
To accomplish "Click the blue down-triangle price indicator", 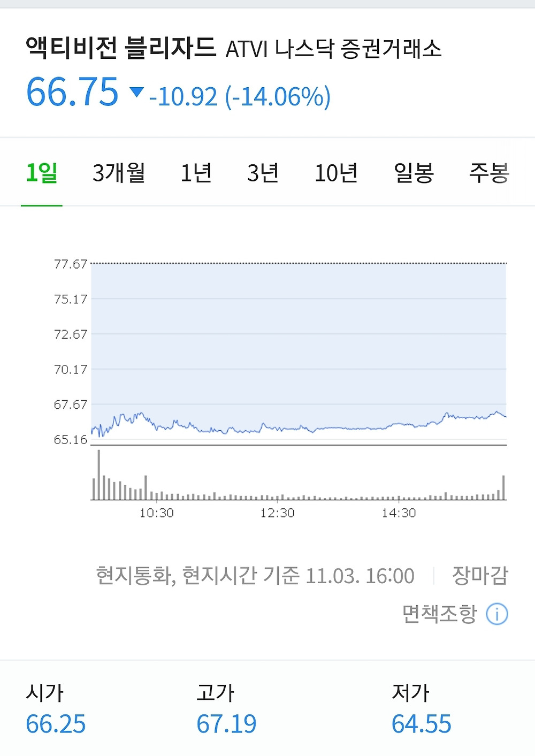I will pos(137,93).
